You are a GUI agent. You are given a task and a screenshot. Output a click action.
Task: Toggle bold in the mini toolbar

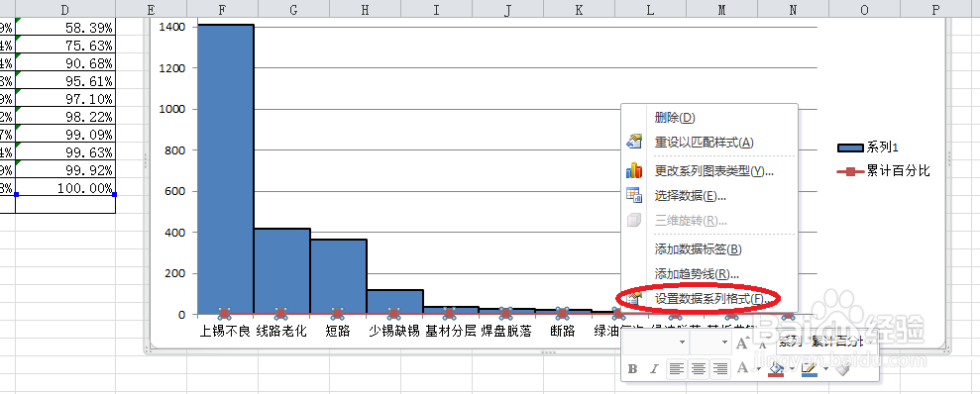point(632,369)
